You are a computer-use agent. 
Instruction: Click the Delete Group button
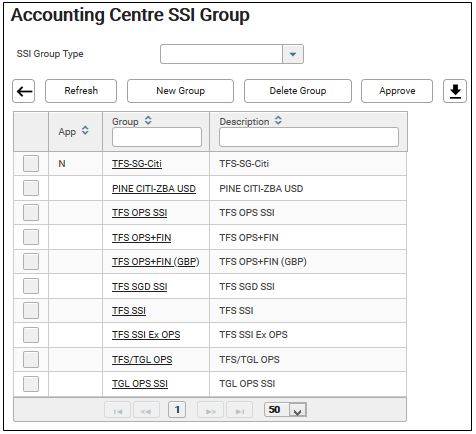(x=298, y=91)
